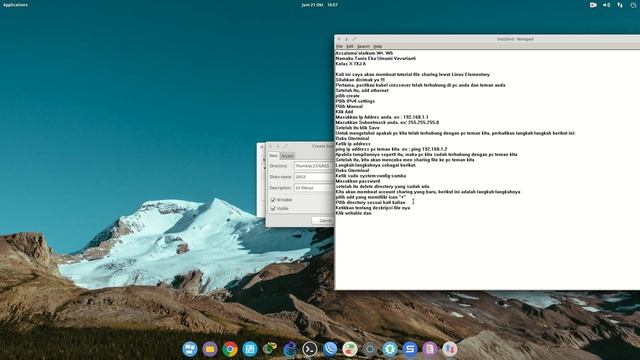The height and width of the screenshot is (360, 640).
Task: Launch the green package app dock icon
Action: (x=270, y=349)
